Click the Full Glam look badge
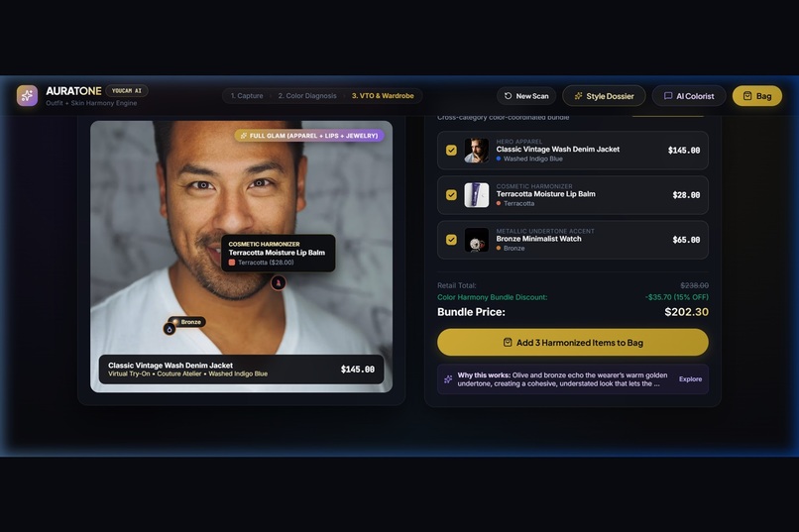This screenshot has width=799, height=532. [x=309, y=136]
